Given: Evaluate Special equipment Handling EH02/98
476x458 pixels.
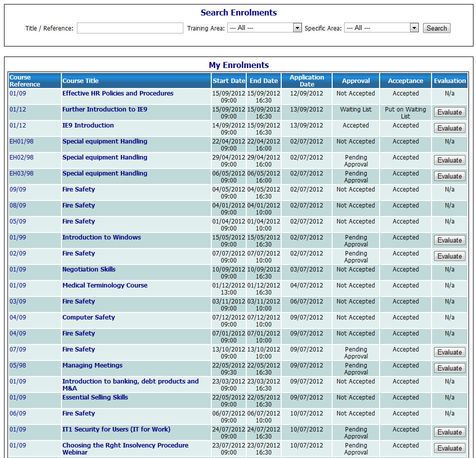Looking at the screenshot, I should (450, 160).
